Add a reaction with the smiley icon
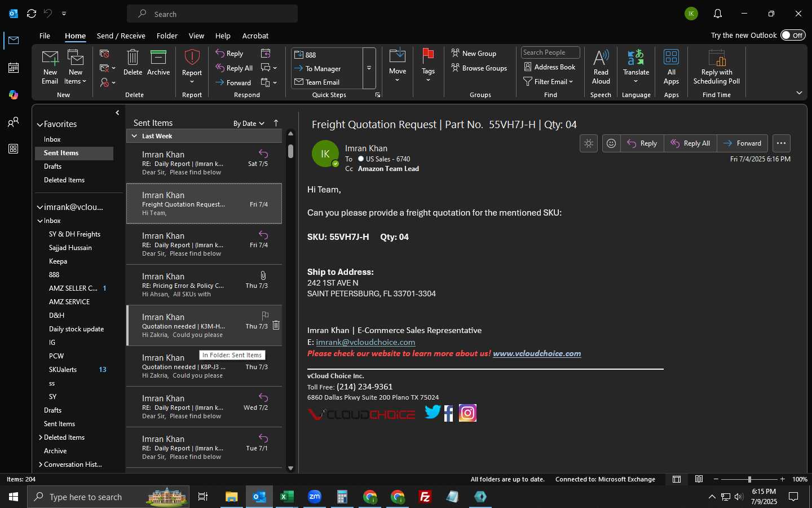812x508 pixels. 611,143
